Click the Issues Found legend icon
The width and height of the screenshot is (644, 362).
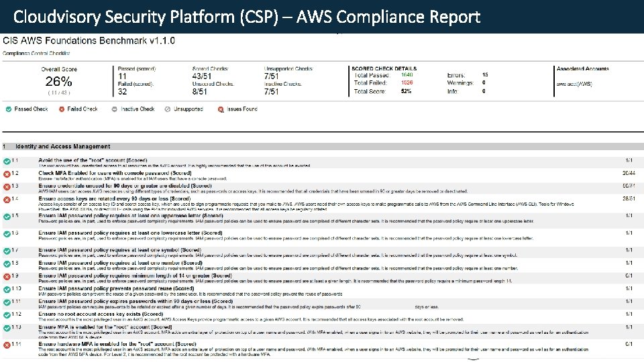pos(221,109)
